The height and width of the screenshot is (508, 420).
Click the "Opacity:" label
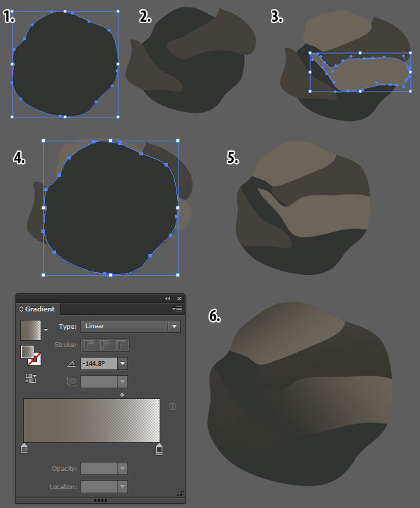tap(64, 469)
